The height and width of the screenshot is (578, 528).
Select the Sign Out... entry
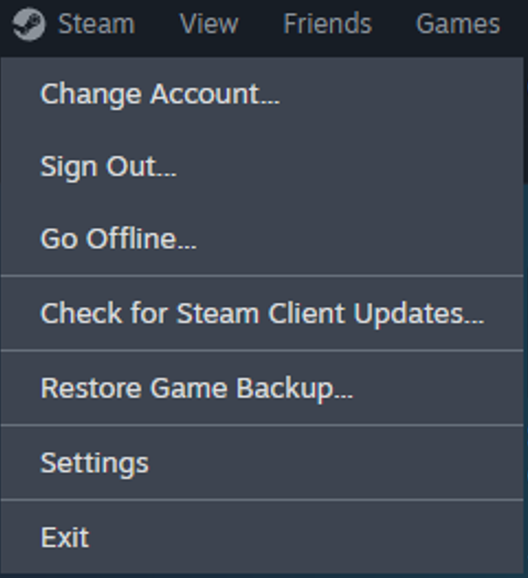[x=262, y=167]
